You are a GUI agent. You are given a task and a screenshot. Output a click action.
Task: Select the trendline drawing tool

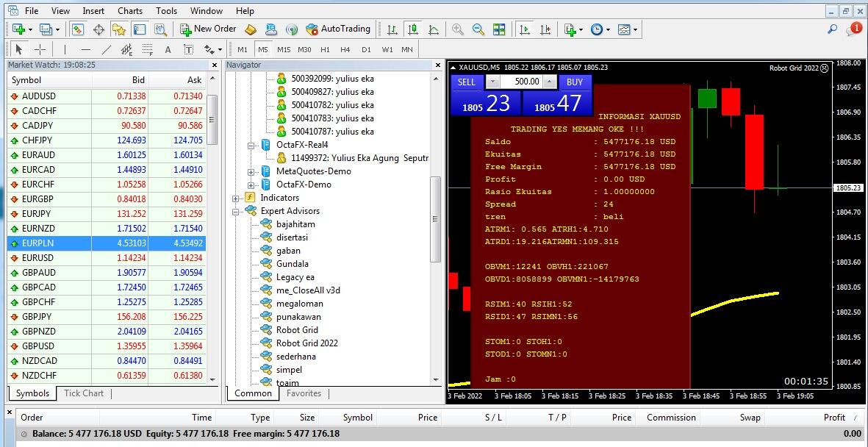(107, 49)
